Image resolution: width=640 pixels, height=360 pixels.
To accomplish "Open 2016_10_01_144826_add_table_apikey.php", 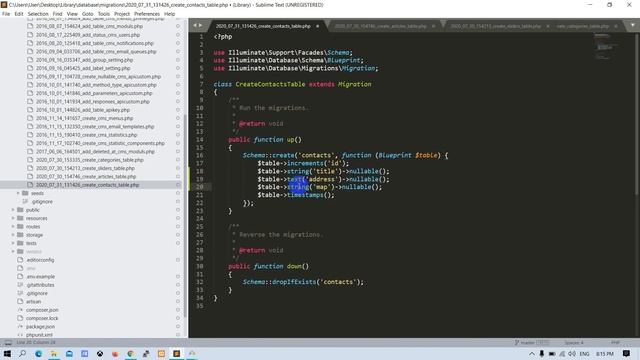I will (x=82, y=110).
